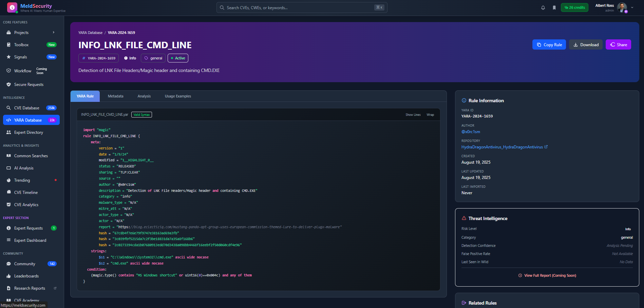Open author @x0rc1sm profile link
644x308 pixels.
[471, 132]
